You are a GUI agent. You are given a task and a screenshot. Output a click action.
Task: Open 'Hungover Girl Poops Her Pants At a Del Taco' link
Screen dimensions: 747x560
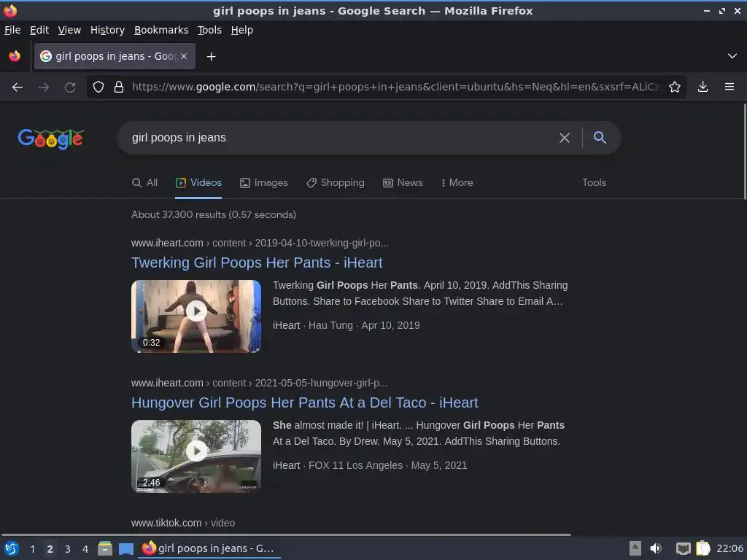[x=304, y=402]
